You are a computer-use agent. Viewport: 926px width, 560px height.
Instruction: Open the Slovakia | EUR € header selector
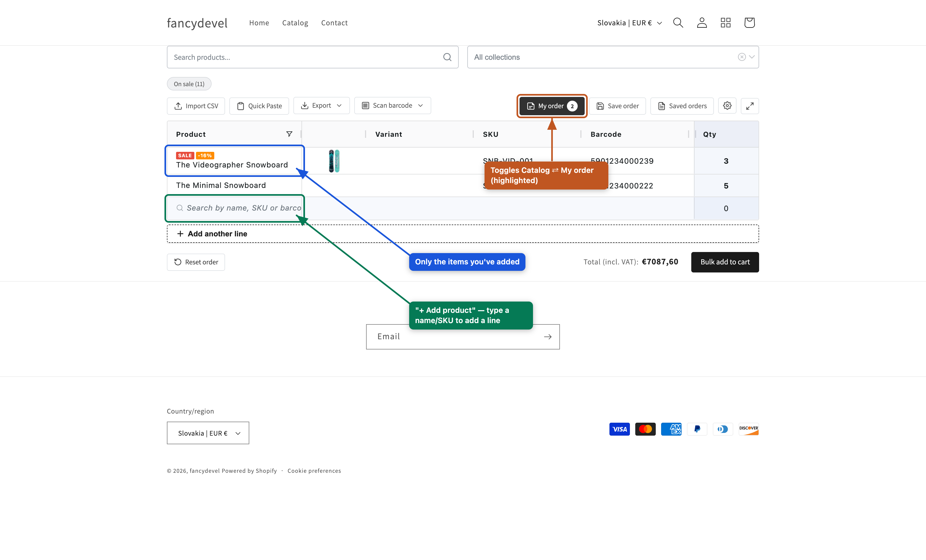tap(629, 23)
